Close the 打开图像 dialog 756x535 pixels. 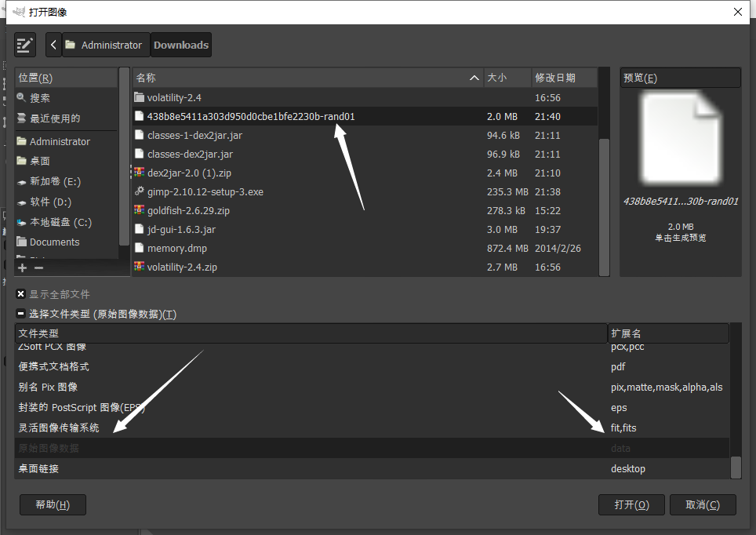coord(738,12)
